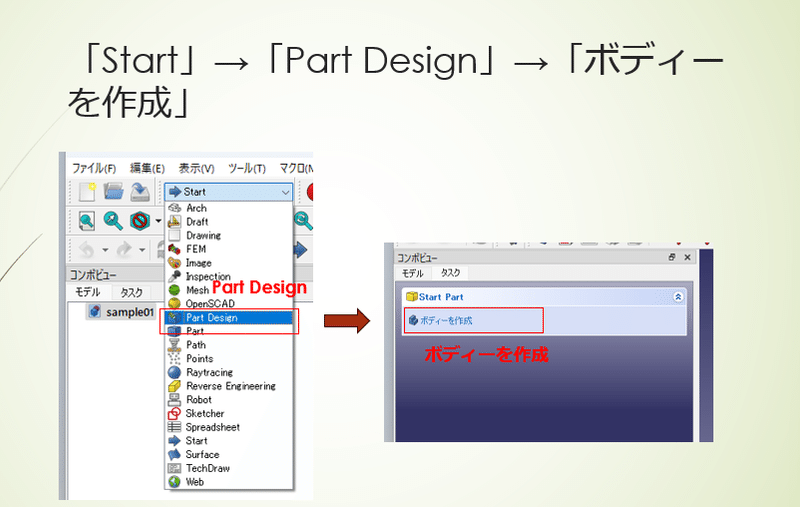Viewport: 800px width, 507px height.
Task: Select Arch workbench in list
Action: (x=229, y=208)
